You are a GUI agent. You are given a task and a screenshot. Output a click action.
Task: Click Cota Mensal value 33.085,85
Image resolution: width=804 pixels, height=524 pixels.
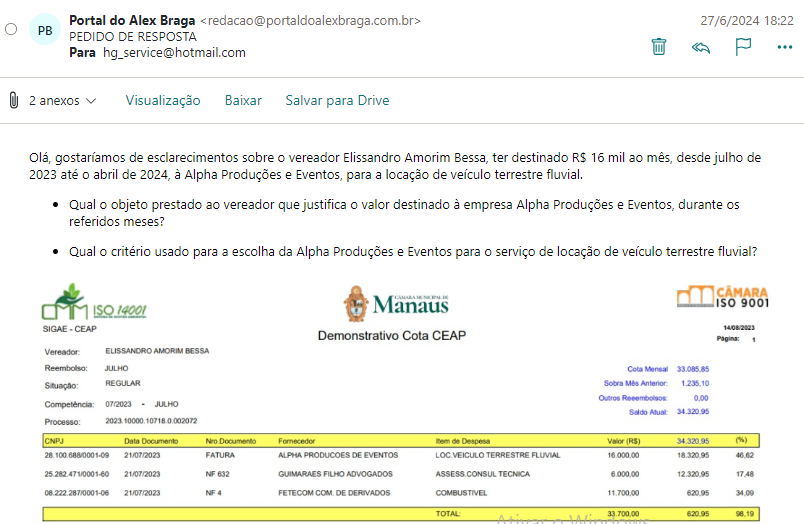693,369
